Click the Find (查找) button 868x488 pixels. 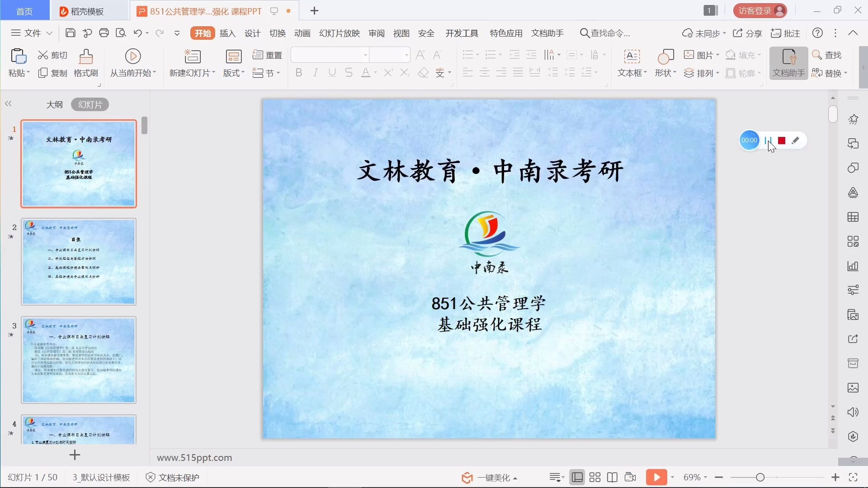click(x=827, y=55)
